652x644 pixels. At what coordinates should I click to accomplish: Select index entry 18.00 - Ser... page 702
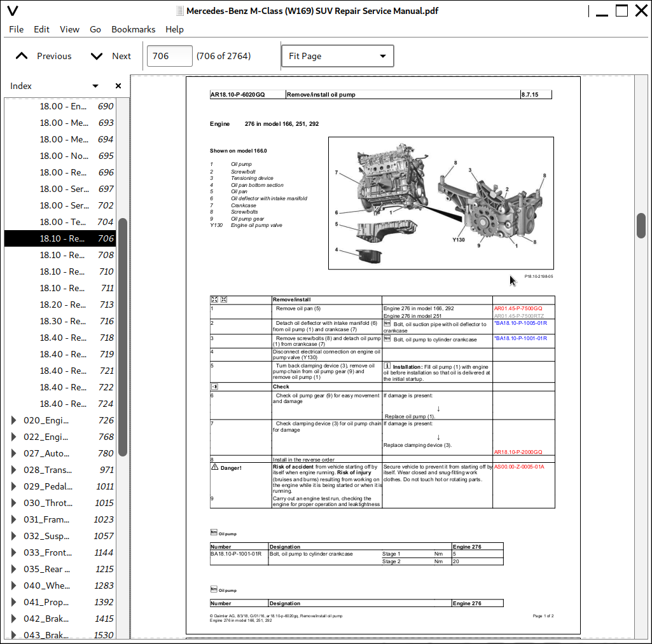(60, 205)
